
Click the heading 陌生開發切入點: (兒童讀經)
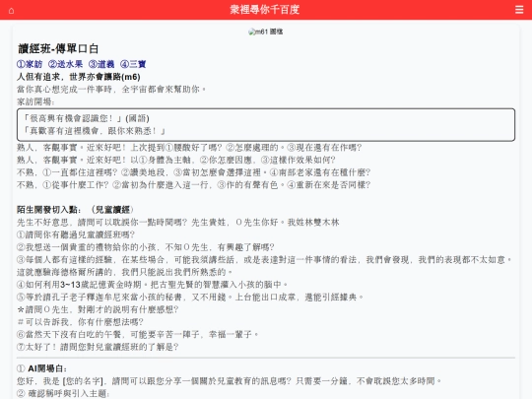(75, 210)
